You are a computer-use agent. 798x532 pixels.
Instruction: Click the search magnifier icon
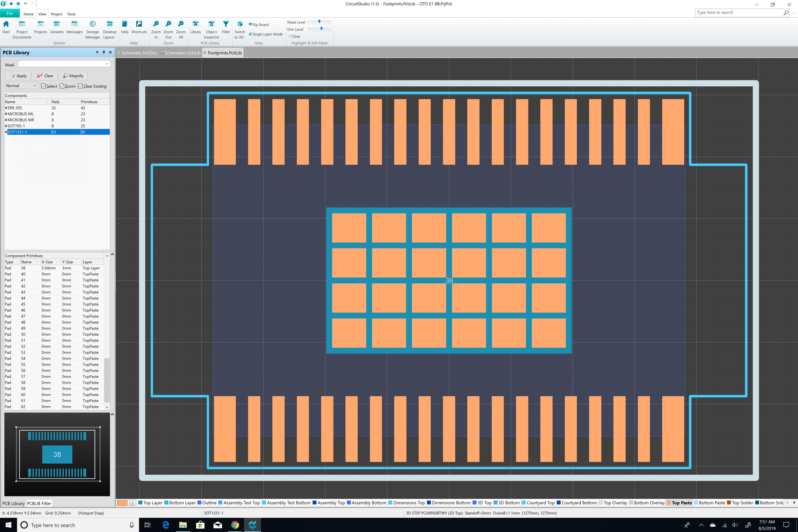click(786, 12)
